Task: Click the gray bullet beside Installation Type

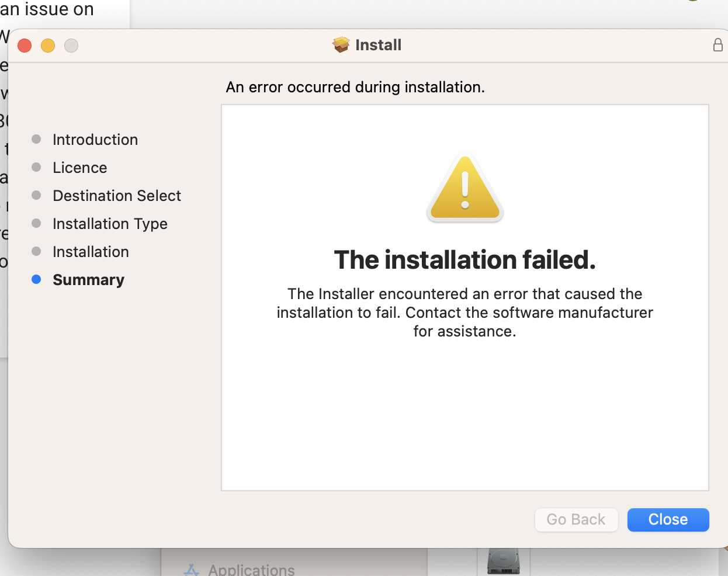Action: (36, 223)
